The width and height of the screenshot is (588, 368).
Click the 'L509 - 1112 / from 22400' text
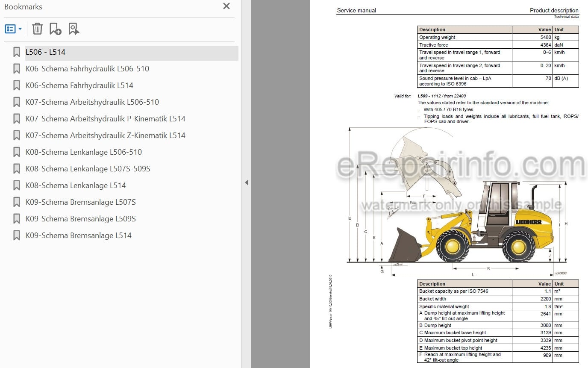(x=442, y=96)
